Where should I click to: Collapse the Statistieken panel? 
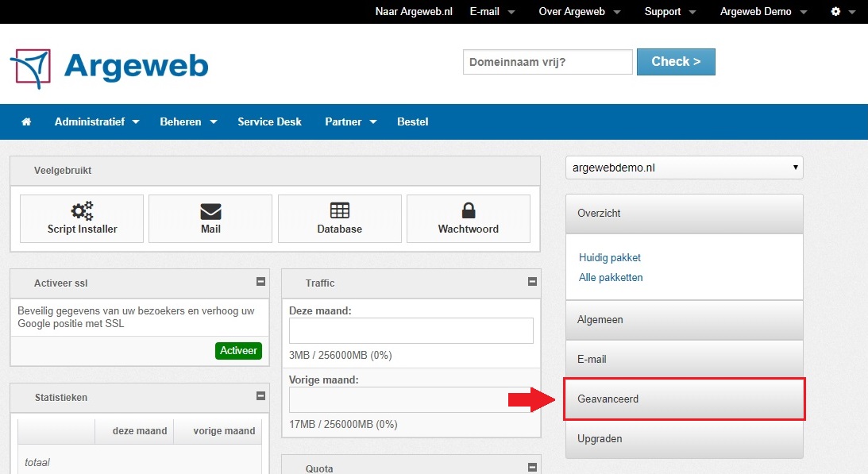(x=260, y=396)
